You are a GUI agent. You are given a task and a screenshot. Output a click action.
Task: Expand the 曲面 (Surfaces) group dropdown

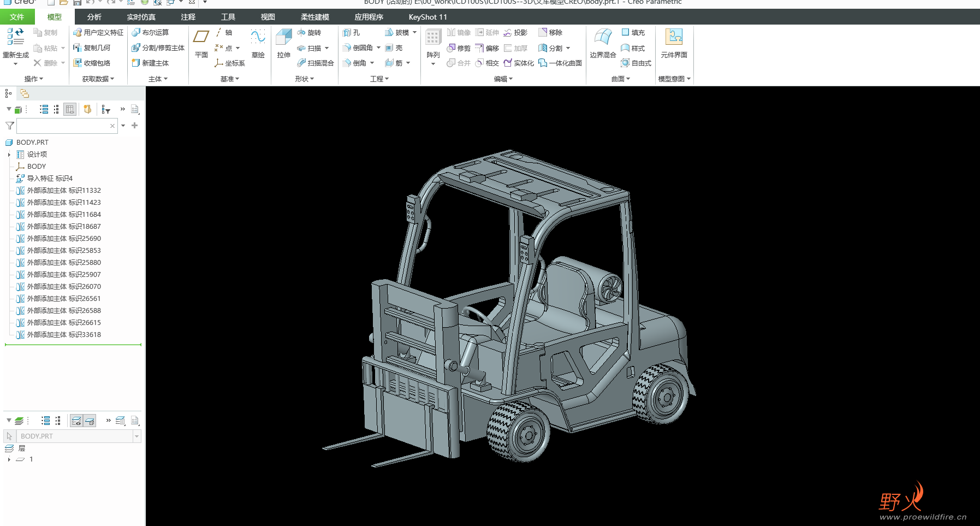click(x=621, y=79)
